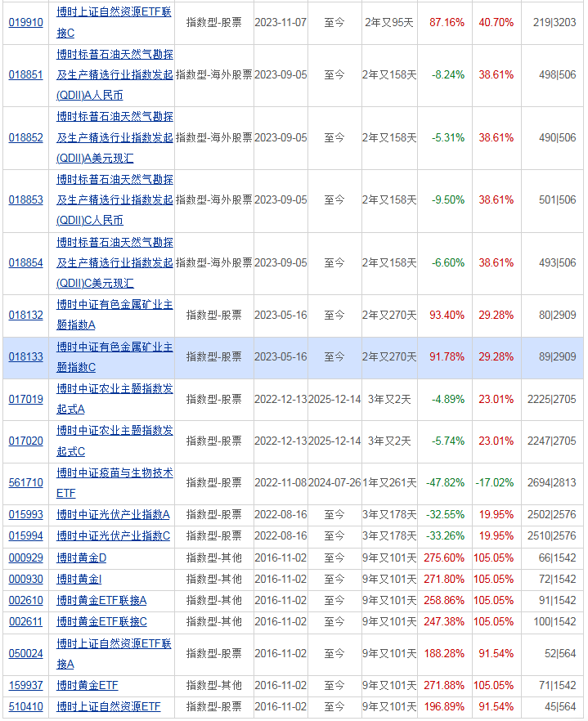
Task: Open 博时上证自然资源ETF联接C fund link
Action: pos(114,23)
